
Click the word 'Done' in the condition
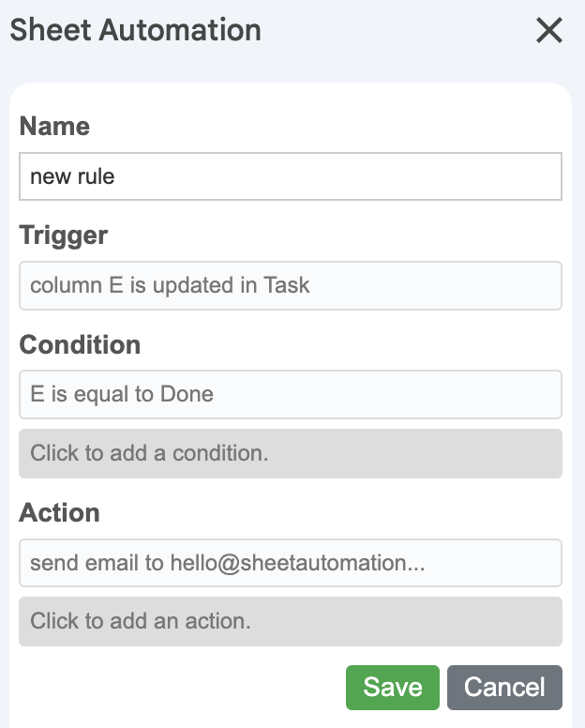pyautogui.click(x=187, y=394)
